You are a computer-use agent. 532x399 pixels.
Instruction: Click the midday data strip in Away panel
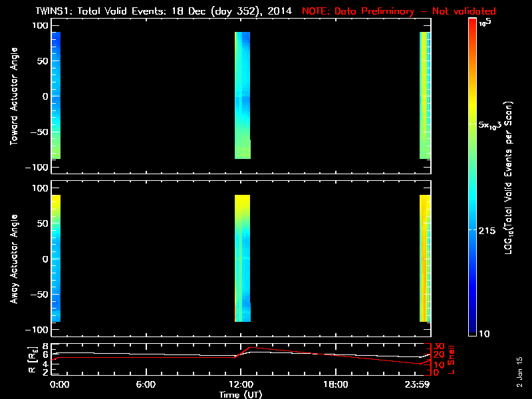coord(243,259)
